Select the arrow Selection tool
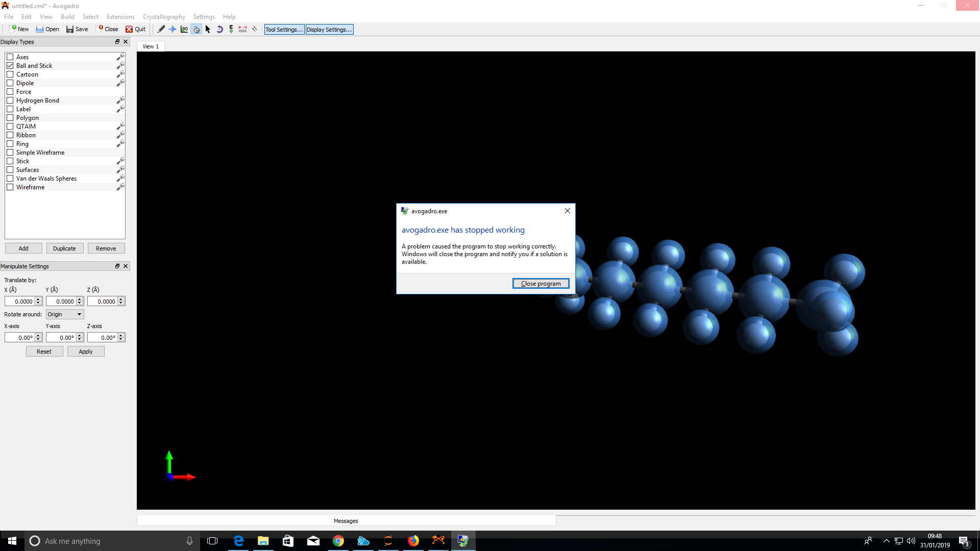Screen dimensions: 980x551 pos(208,29)
